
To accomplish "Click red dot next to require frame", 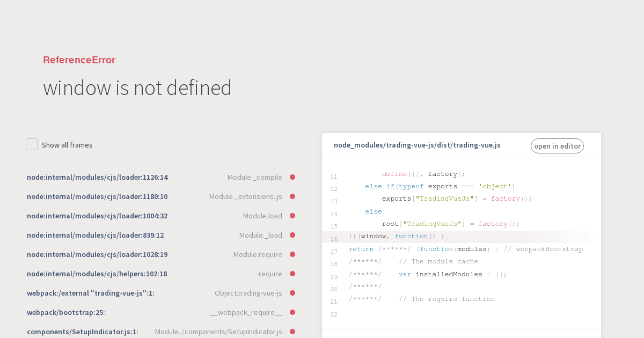I will (292, 274).
